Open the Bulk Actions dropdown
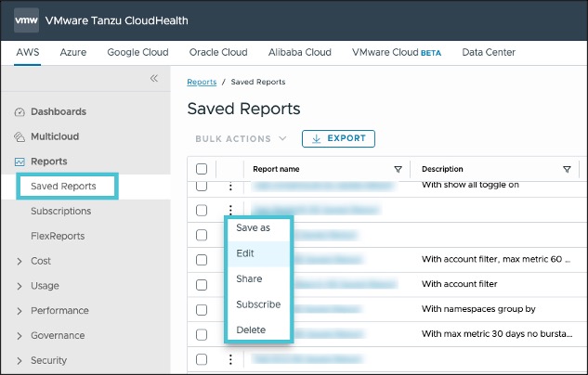 (241, 138)
